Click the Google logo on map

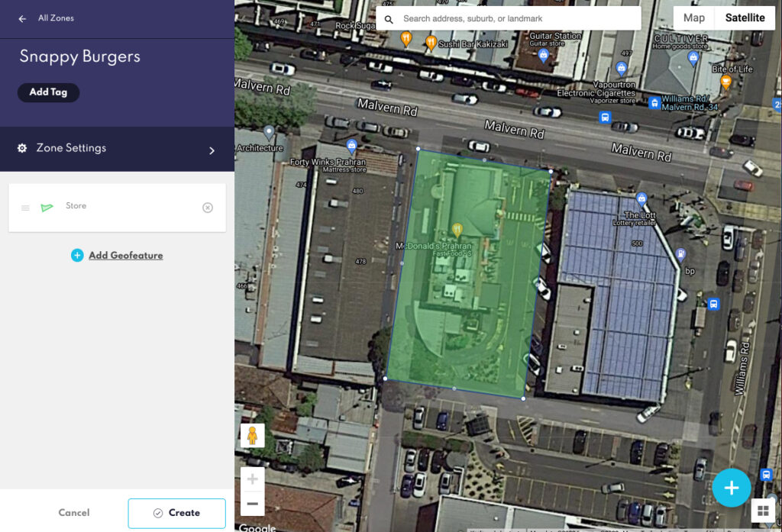257,527
